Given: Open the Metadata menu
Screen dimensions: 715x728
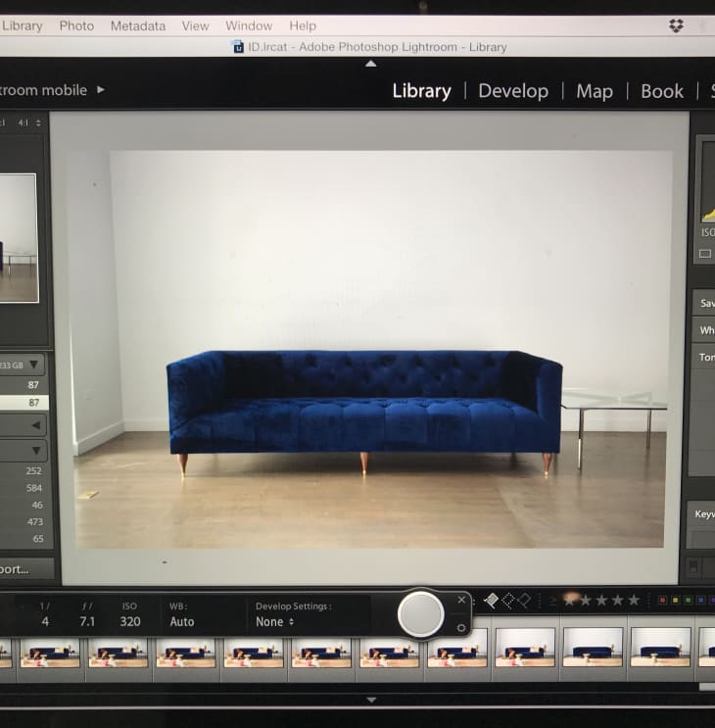Looking at the screenshot, I should coord(137,25).
